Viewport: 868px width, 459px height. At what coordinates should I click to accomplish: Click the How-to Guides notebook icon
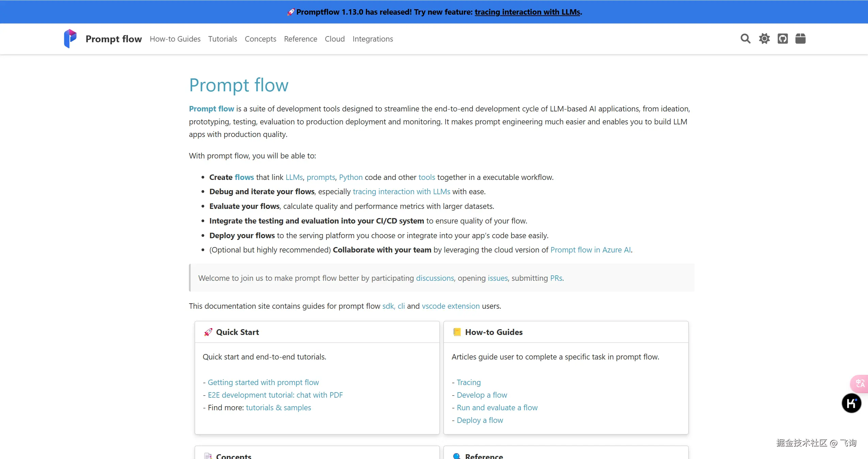click(x=457, y=332)
